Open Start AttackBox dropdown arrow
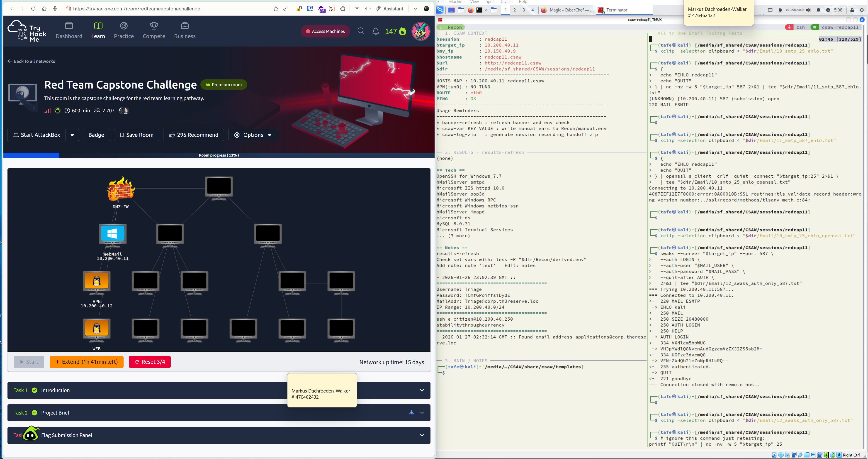 point(72,135)
